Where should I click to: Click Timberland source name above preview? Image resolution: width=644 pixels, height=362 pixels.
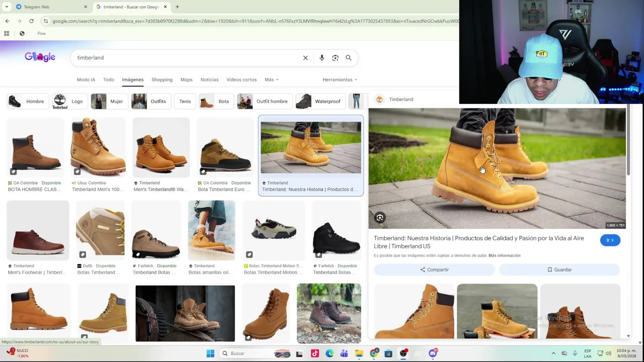(401, 100)
